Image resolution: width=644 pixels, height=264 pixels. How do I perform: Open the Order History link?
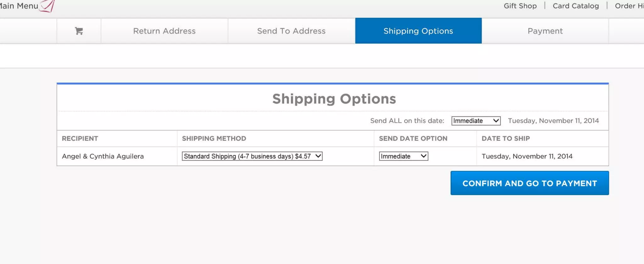point(629,6)
